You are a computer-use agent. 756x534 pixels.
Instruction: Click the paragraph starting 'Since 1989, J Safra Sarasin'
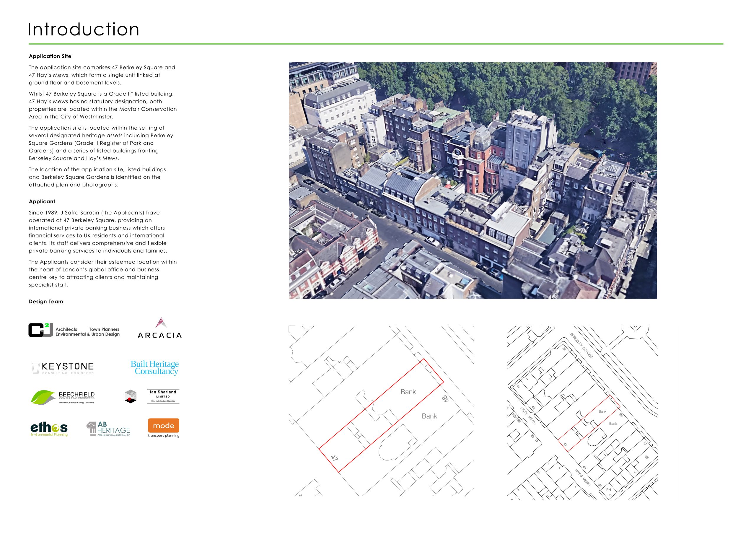point(98,232)
